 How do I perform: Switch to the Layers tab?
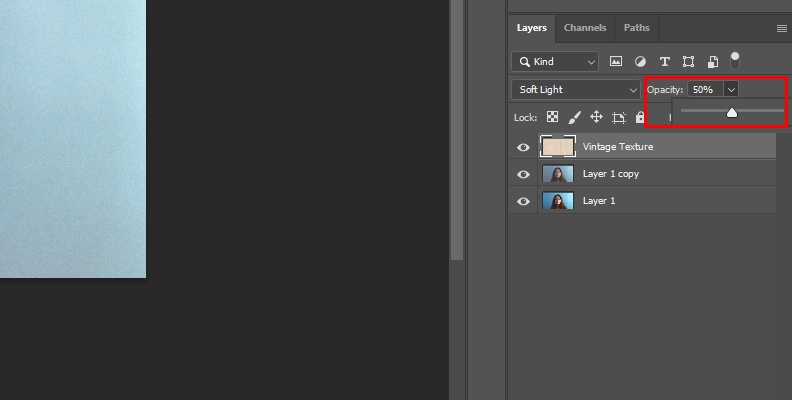531,28
